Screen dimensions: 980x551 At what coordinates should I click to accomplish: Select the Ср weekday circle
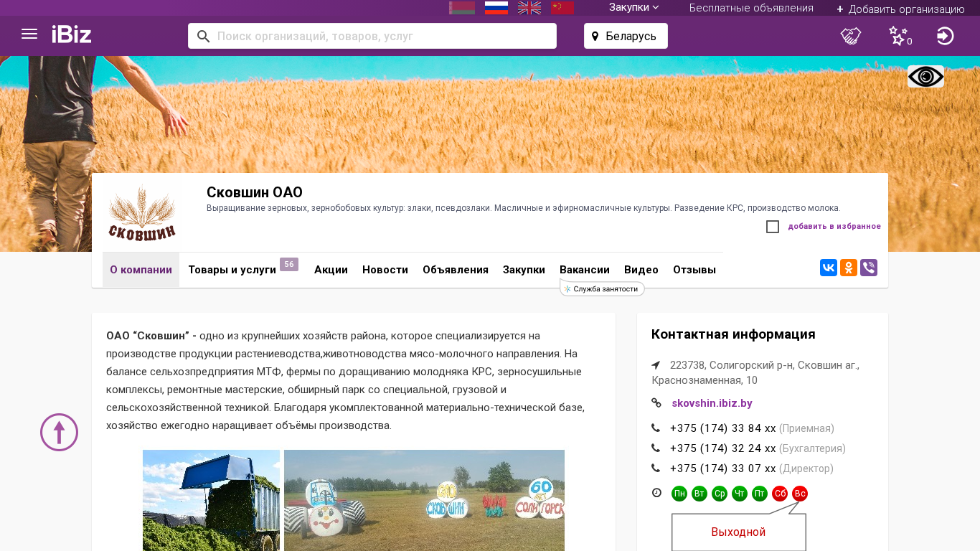720,494
